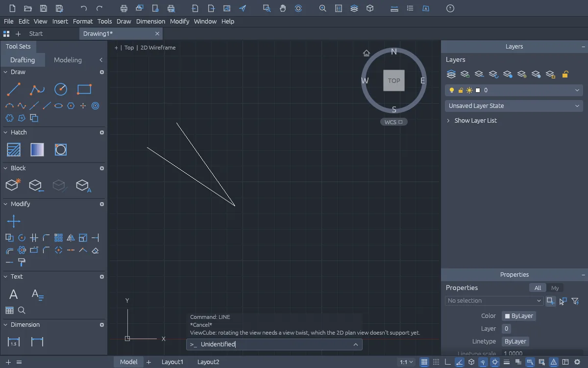Open the No selection dropdown
The image size is (588, 368).
pos(494,301)
